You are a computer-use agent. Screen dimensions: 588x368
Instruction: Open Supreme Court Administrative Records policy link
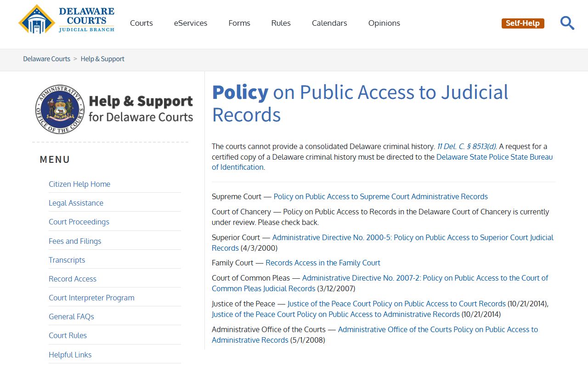[381, 196]
